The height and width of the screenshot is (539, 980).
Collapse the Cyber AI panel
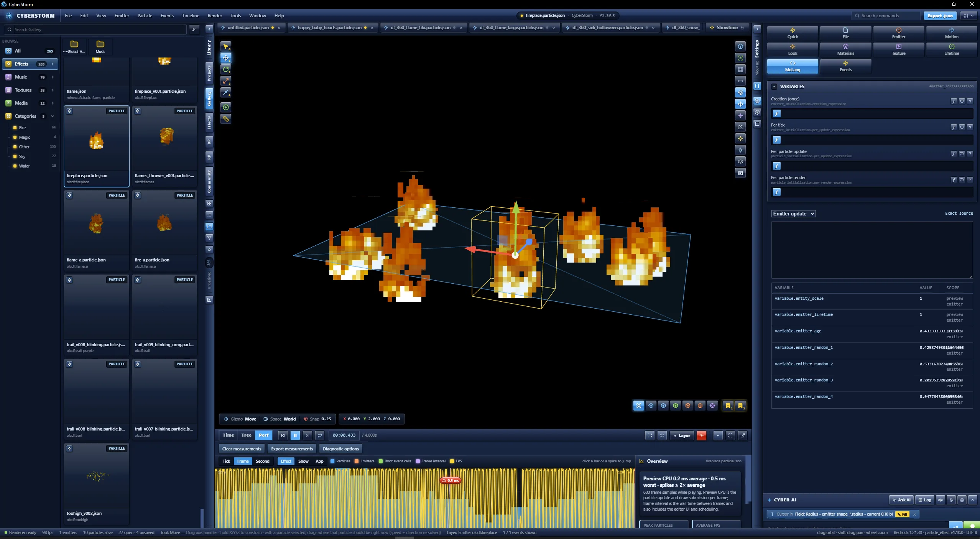[973, 500]
